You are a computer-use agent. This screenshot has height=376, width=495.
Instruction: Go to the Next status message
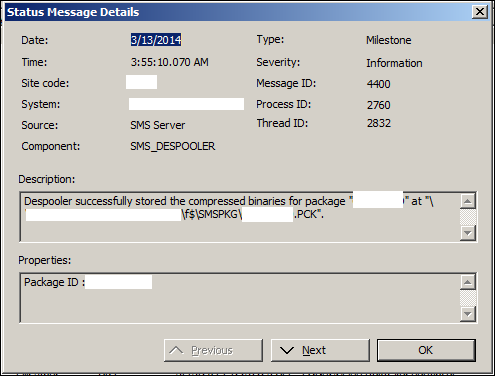point(320,350)
